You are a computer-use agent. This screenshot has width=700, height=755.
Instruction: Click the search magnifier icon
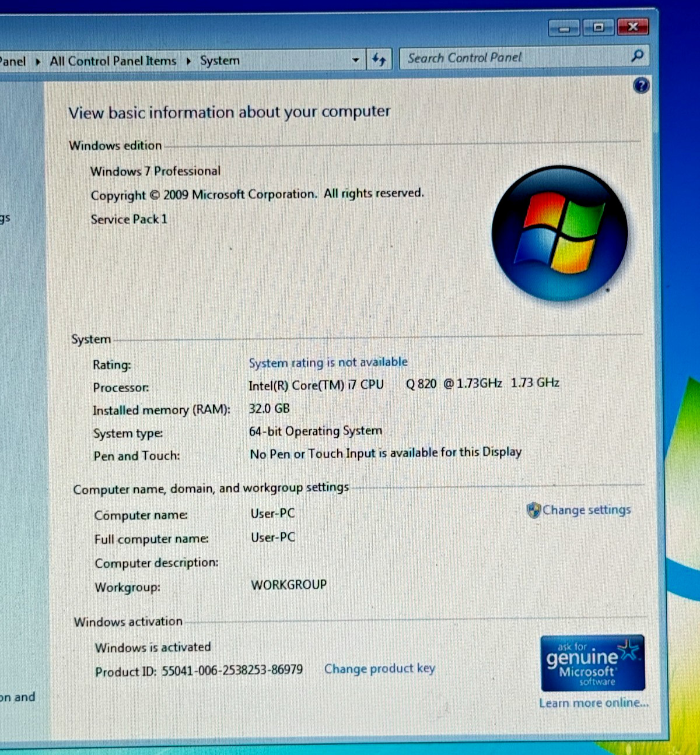coord(638,56)
